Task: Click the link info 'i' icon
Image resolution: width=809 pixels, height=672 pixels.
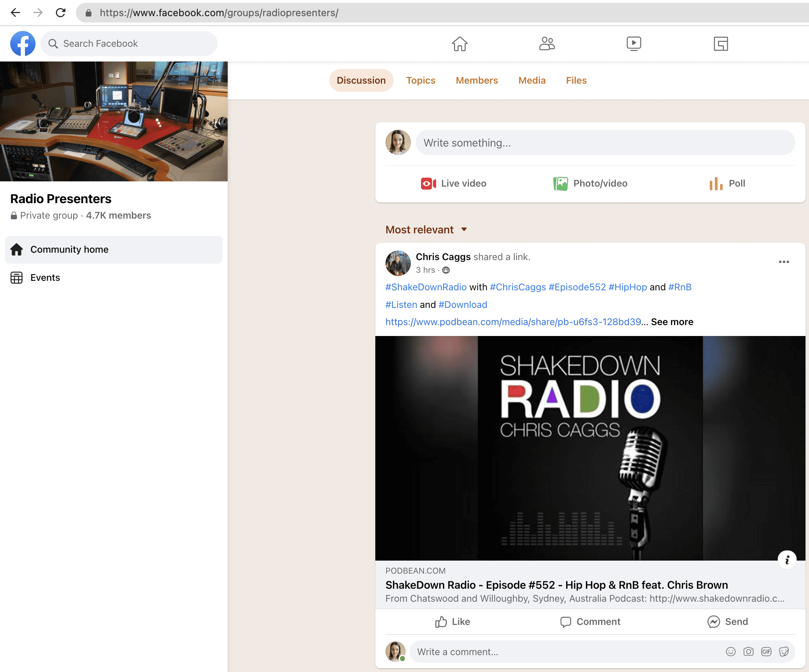Action: click(x=787, y=560)
